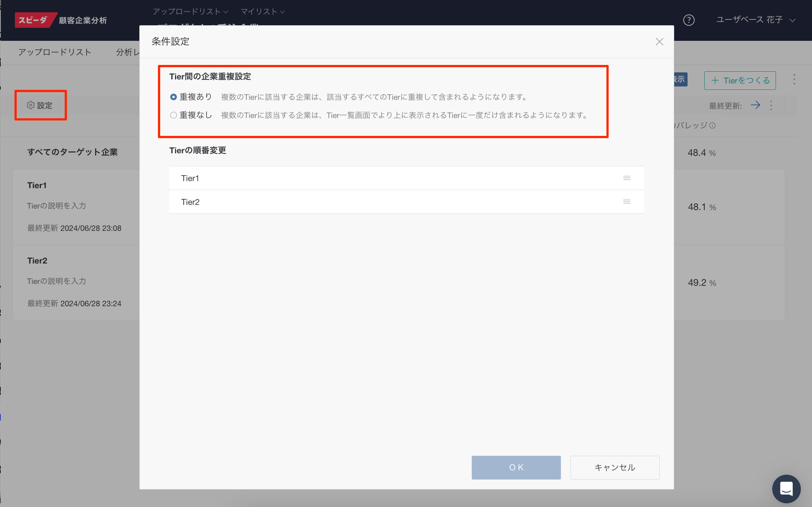The image size is (812, 507).
Task: Expand the マイリスト dropdown in header
Action: click(263, 12)
